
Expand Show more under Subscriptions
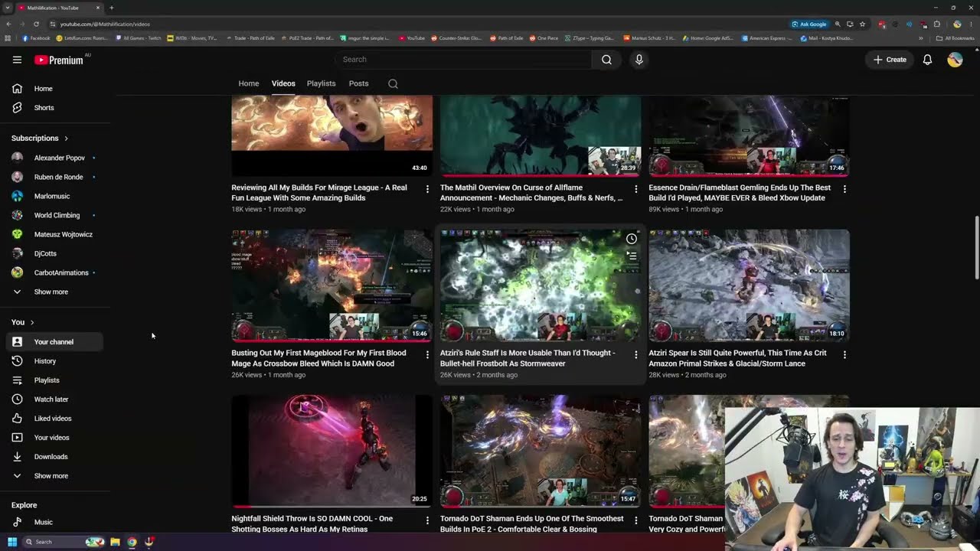(x=54, y=292)
